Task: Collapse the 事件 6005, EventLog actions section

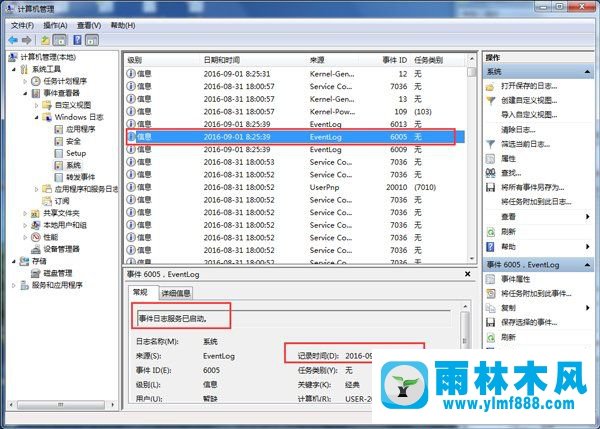Action: click(587, 265)
